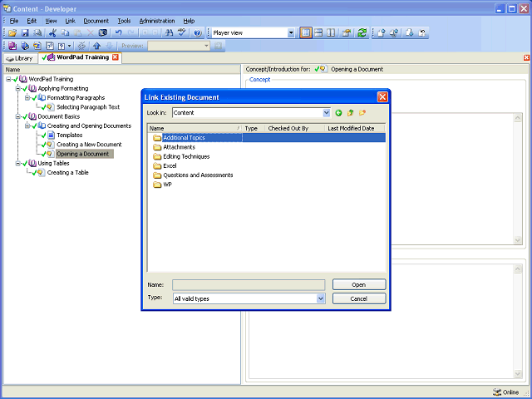This screenshot has width=532, height=399.
Task: Open the Administration menu
Action: pos(157,21)
